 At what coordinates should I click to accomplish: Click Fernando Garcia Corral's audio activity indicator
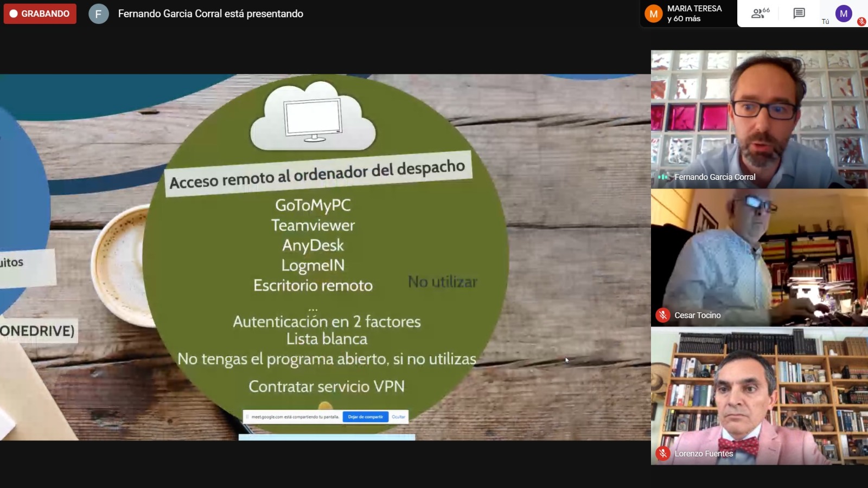(x=663, y=177)
